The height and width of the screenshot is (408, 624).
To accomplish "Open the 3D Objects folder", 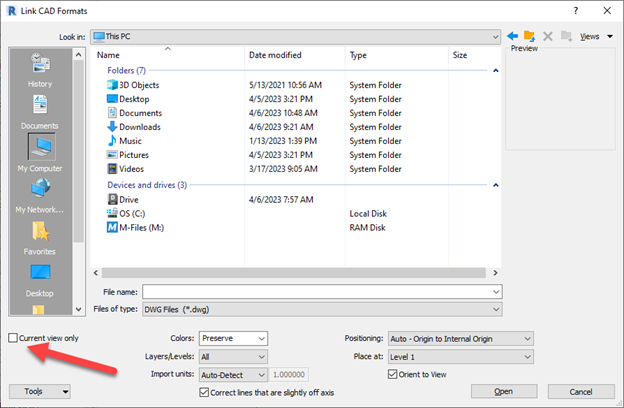I will [x=138, y=85].
